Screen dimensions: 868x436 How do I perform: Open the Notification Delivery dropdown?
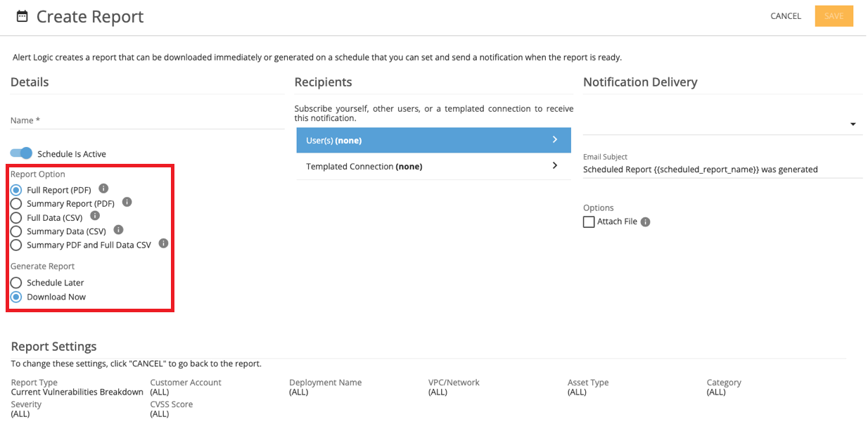pyautogui.click(x=852, y=123)
